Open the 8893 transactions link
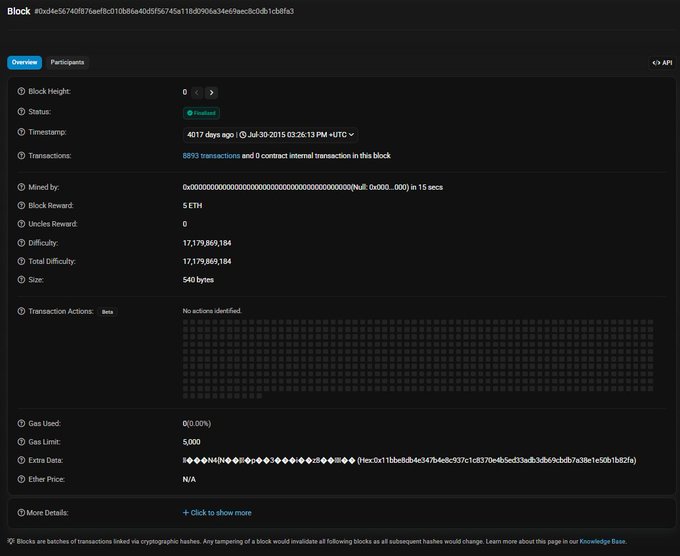 211,156
